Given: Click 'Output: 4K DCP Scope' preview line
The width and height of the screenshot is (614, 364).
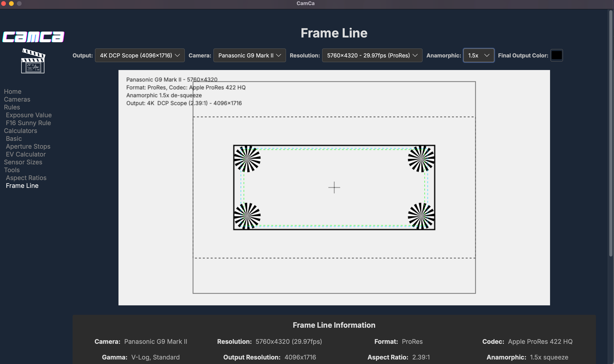Looking at the screenshot, I should coord(184,103).
